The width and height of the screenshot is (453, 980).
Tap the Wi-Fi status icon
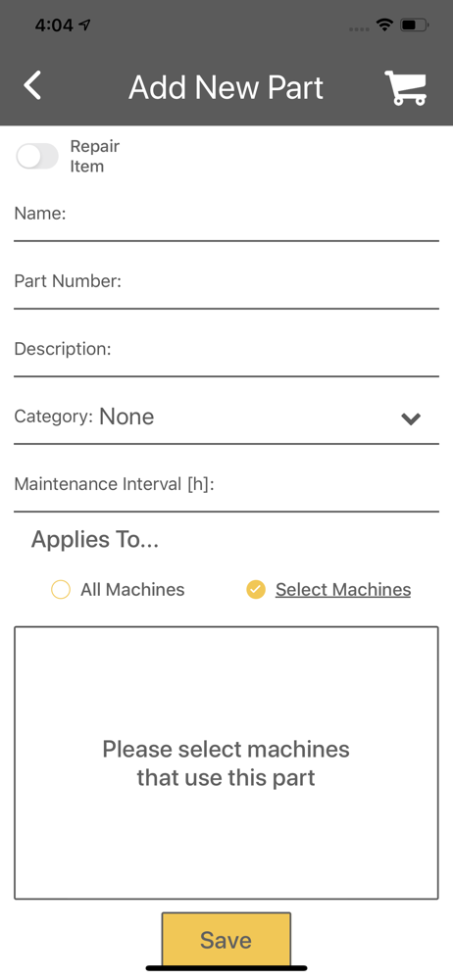(384, 25)
